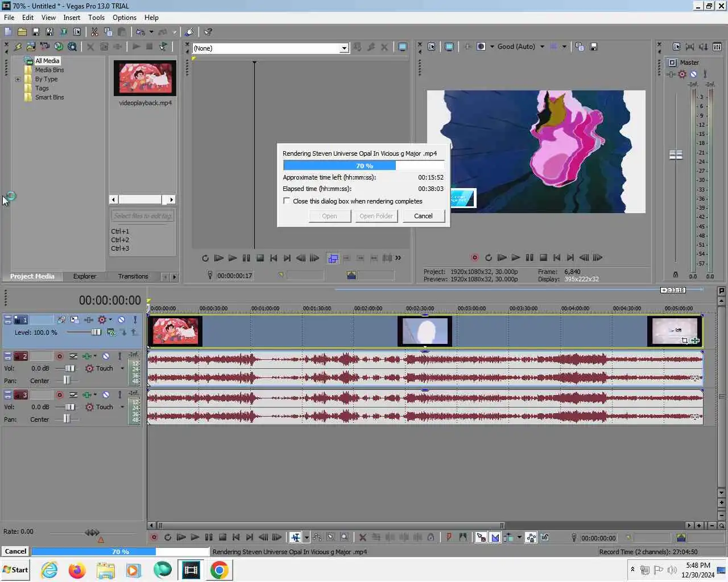Click the Cut scissors icon

click(94, 32)
